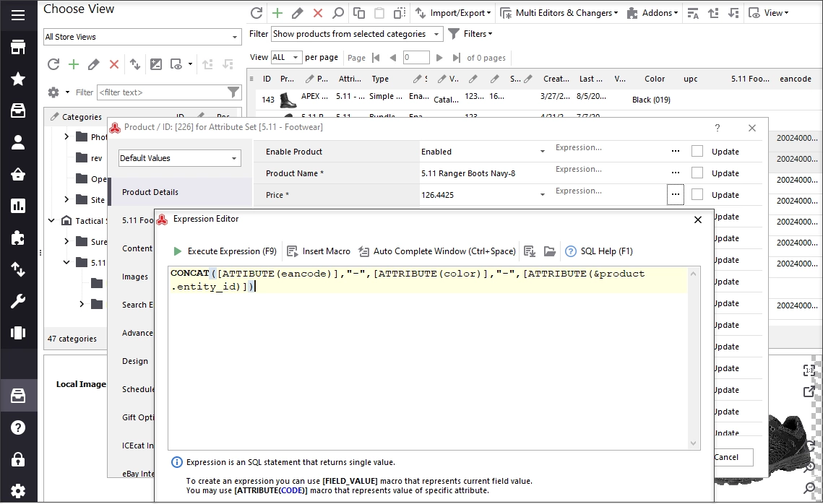The width and height of the screenshot is (823, 504).
Task: Open lock icon in sidebar
Action: tap(18, 460)
